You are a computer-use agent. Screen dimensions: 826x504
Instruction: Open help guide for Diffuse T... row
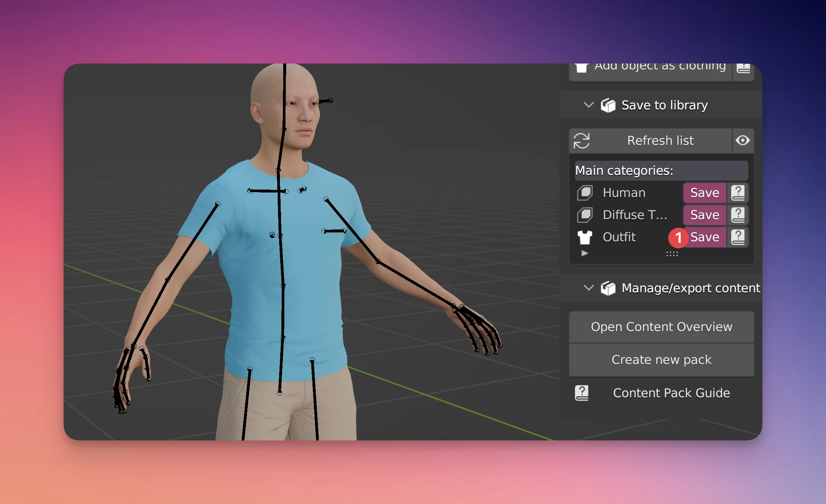pos(738,215)
